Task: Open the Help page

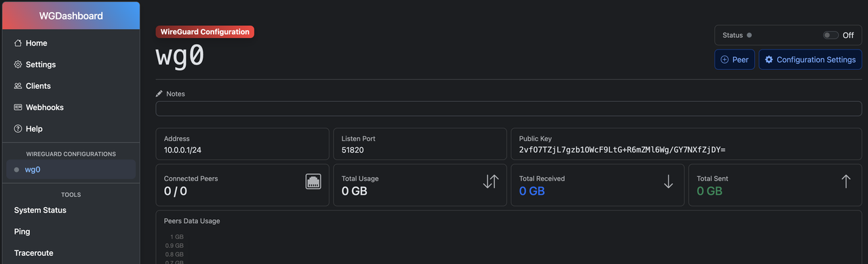Action: pyautogui.click(x=71, y=129)
